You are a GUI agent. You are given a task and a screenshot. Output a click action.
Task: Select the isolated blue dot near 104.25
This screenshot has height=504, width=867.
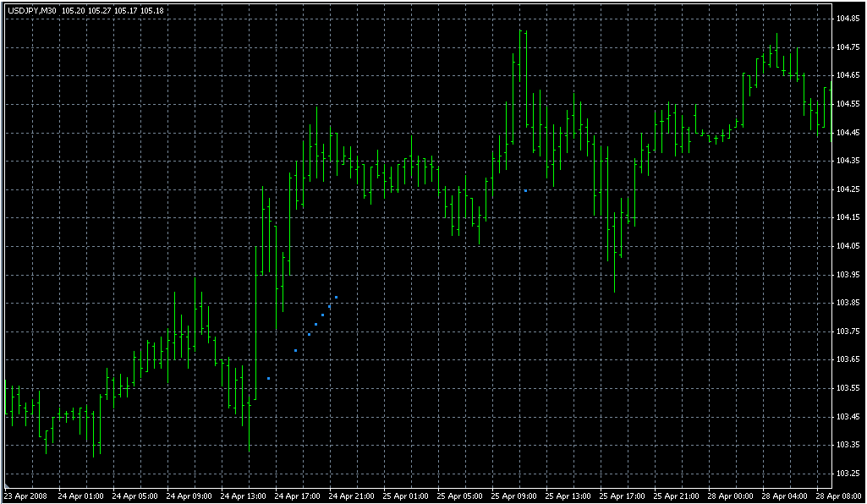[x=525, y=190]
